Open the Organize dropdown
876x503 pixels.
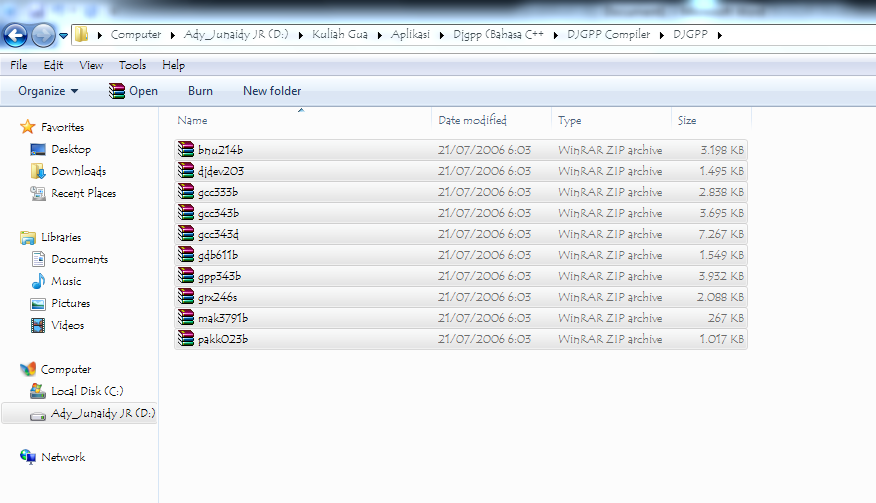point(48,91)
